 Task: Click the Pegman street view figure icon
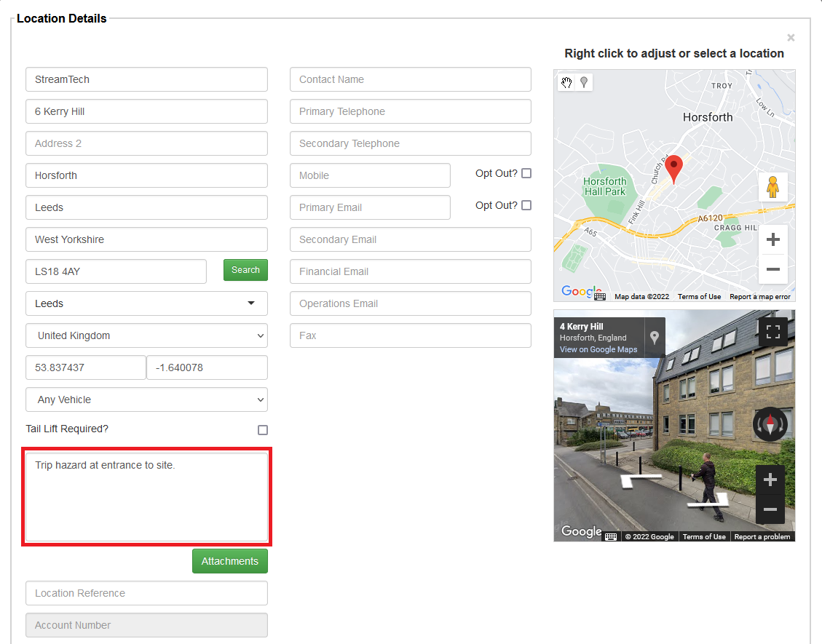pos(772,187)
